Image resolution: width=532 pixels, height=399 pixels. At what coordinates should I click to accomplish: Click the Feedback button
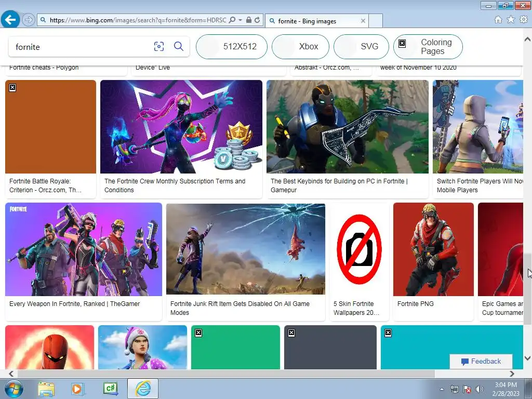click(x=481, y=362)
